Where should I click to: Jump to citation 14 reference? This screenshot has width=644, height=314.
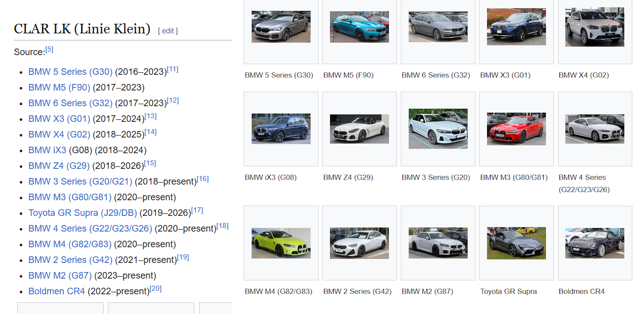click(x=150, y=132)
